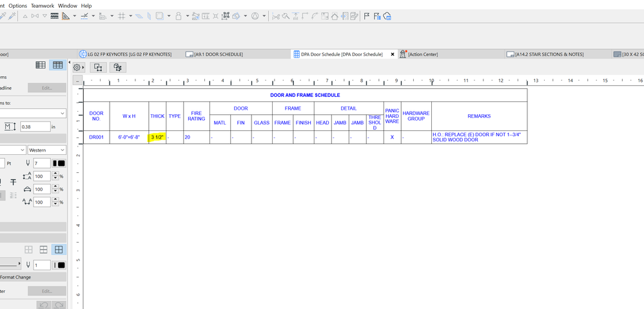Click the second select-elements icon beside gear
The width and height of the screenshot is (644, 309).
(117, 67)
